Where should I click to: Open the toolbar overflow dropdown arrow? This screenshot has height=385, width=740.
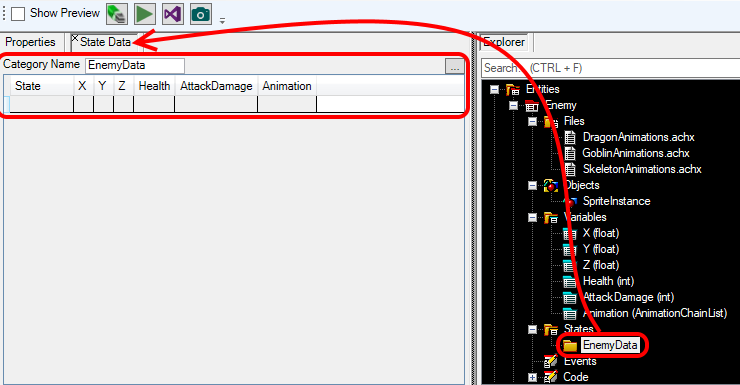222,21
